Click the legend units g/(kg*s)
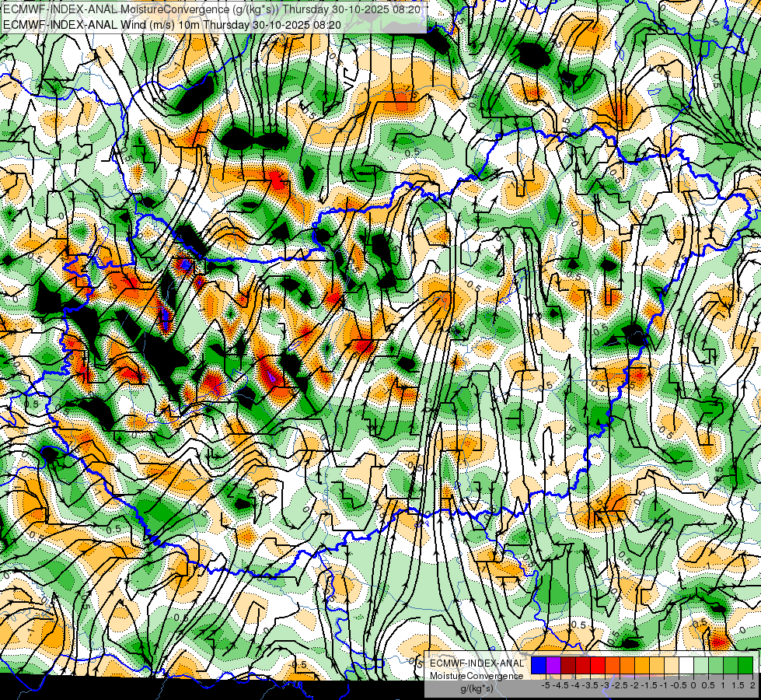 point(476,689)
